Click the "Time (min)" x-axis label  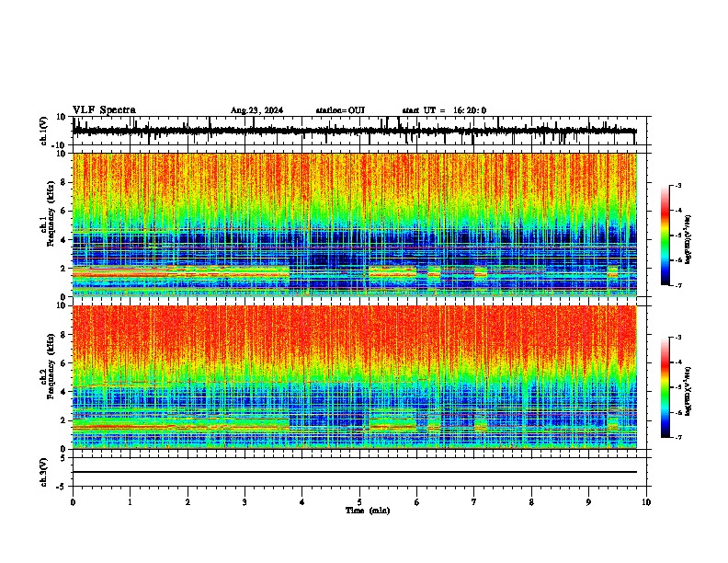click(368, 511)
